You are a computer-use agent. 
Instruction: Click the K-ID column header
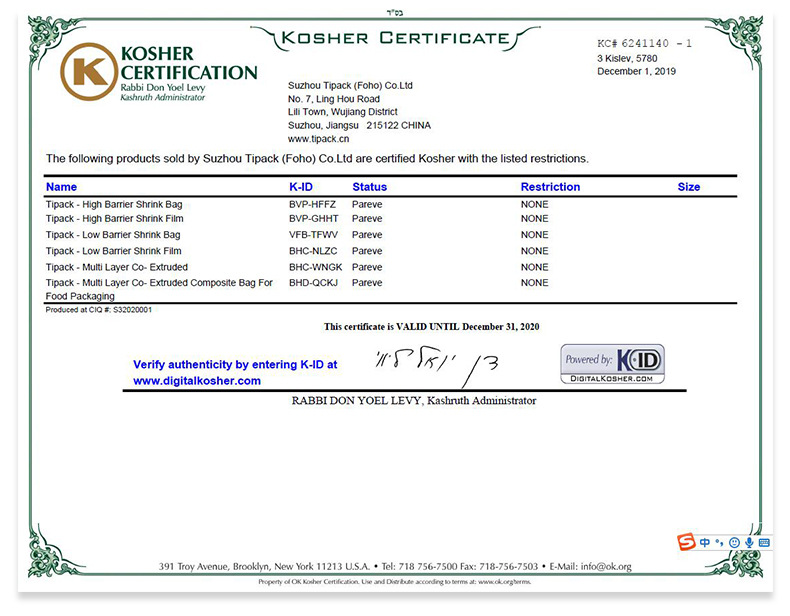pos(301,187)
